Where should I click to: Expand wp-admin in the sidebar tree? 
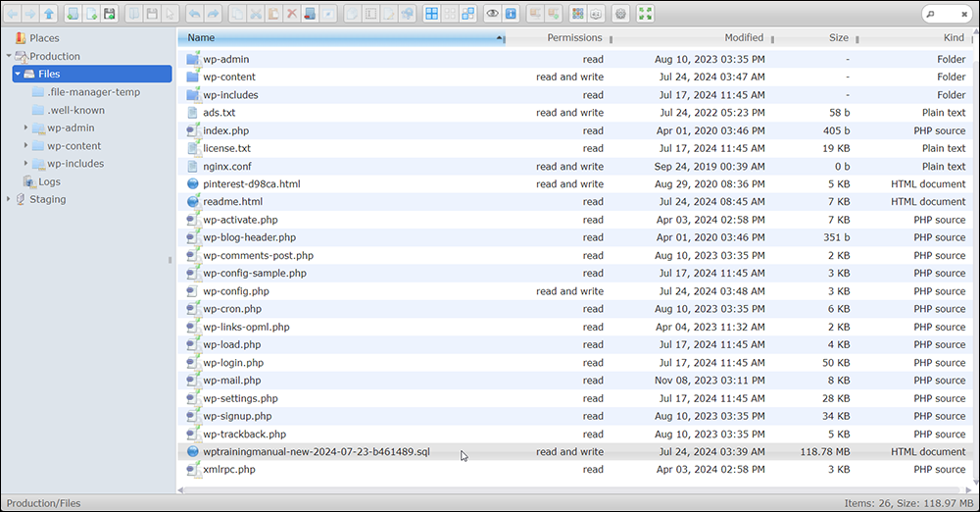point(25,128)
